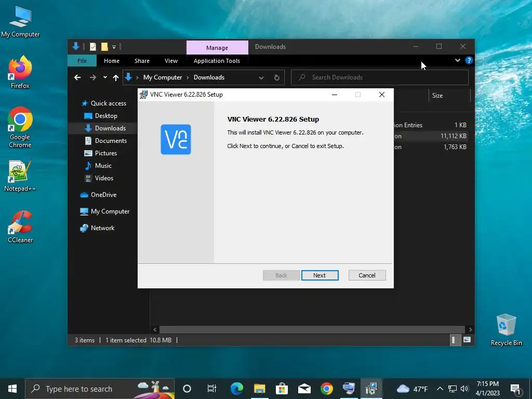Cancel the VNC Viewer installation

point(367,275)
